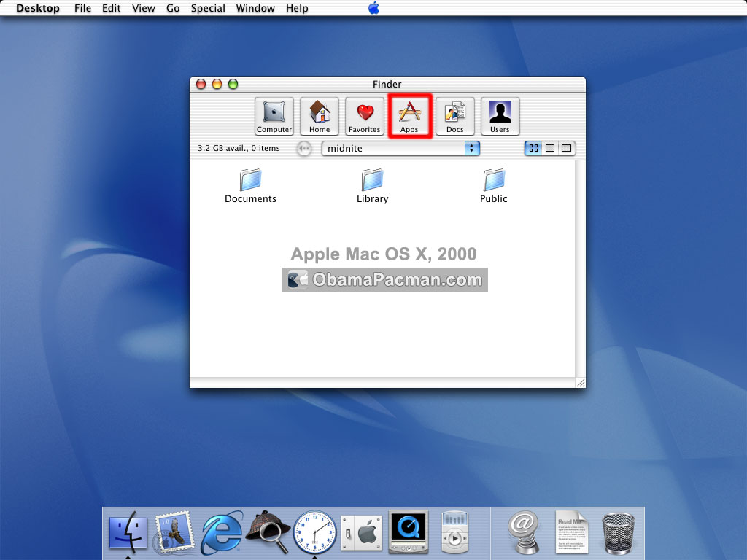Open Docs in Finder toolbar
Screen dimensions: 747x560
455,116
